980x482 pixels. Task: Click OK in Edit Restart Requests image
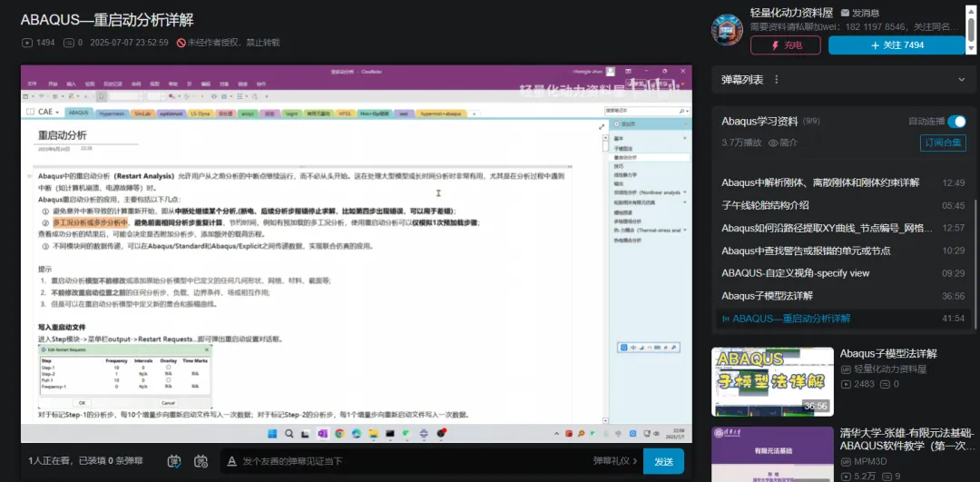(82, 403)
